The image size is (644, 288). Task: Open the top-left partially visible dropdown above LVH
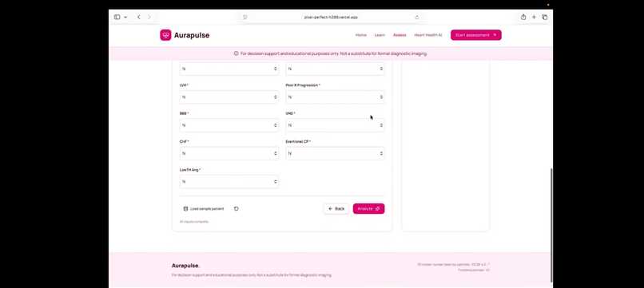click(x=229, y=69)
